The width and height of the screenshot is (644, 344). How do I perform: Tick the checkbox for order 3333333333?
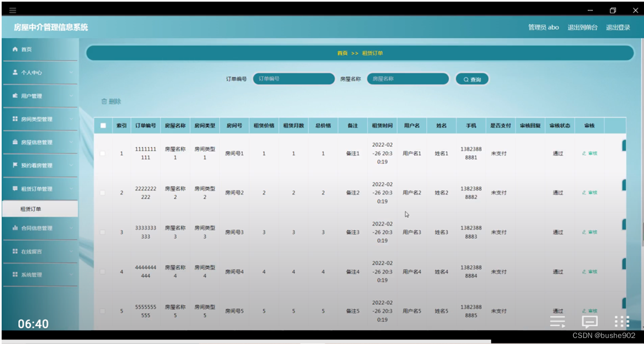click(103, 232)
